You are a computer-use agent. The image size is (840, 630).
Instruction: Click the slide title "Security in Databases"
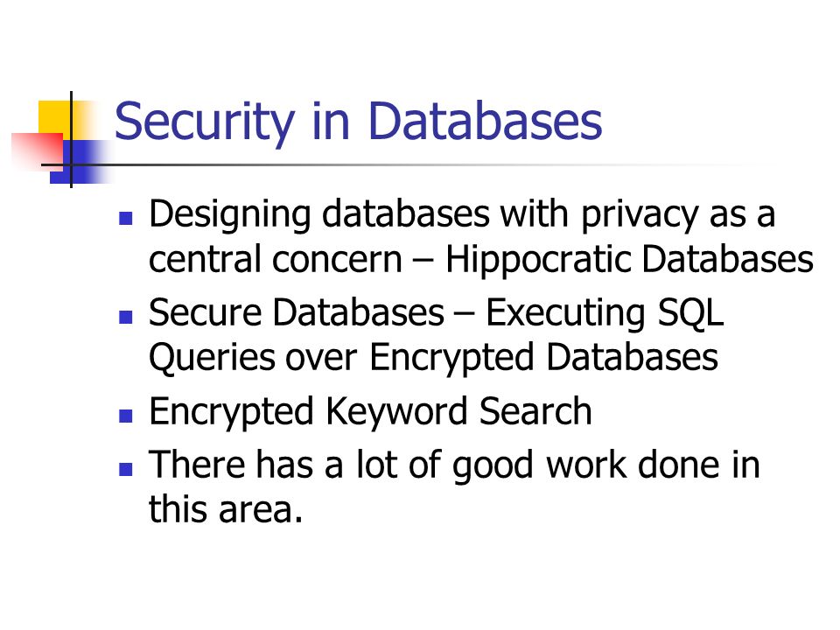358,122
